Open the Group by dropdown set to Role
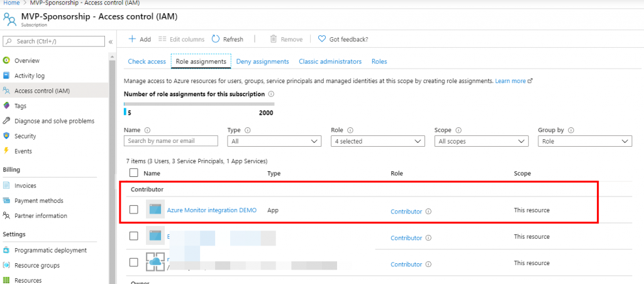644x284 pixels. [585, 141]
